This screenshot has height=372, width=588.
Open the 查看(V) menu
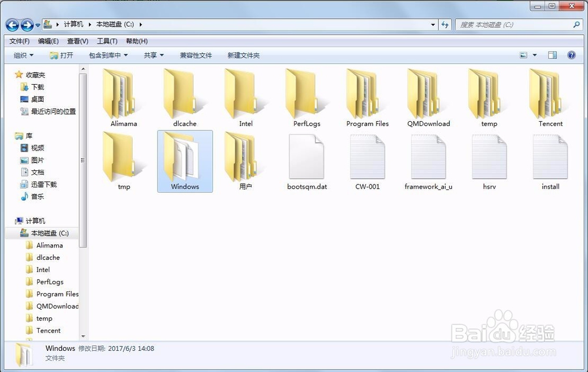click(x=78, y=41)
